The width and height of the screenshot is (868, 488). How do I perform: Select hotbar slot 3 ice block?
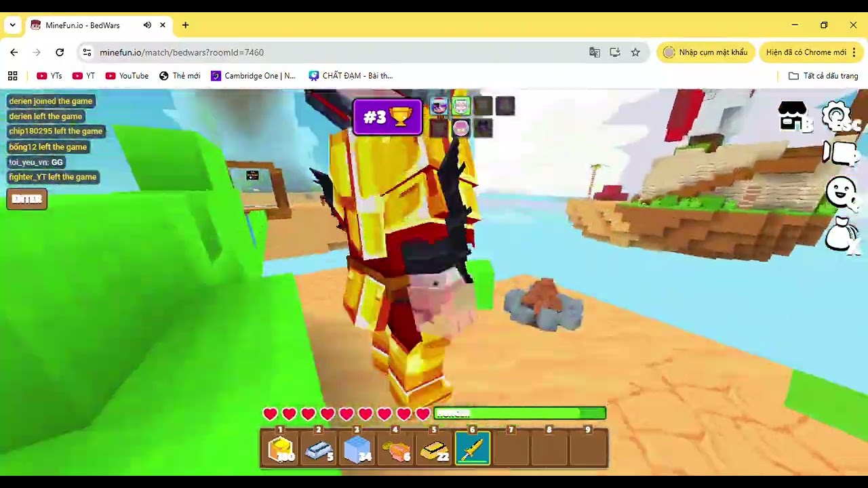(x=357, y=448)
